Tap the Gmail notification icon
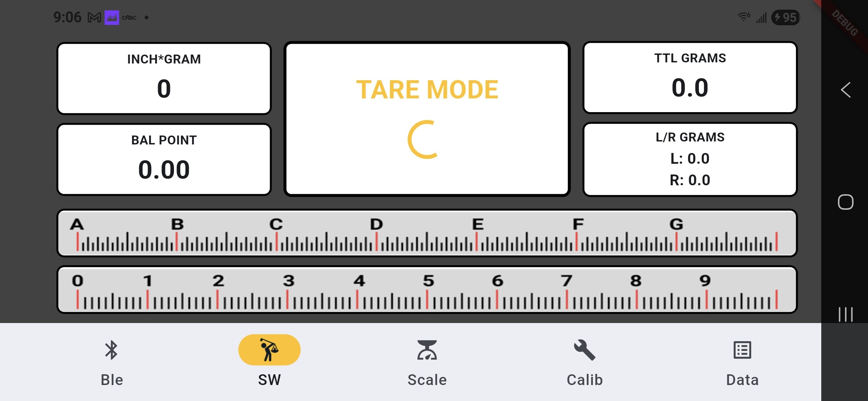 (x=94, y=17)
